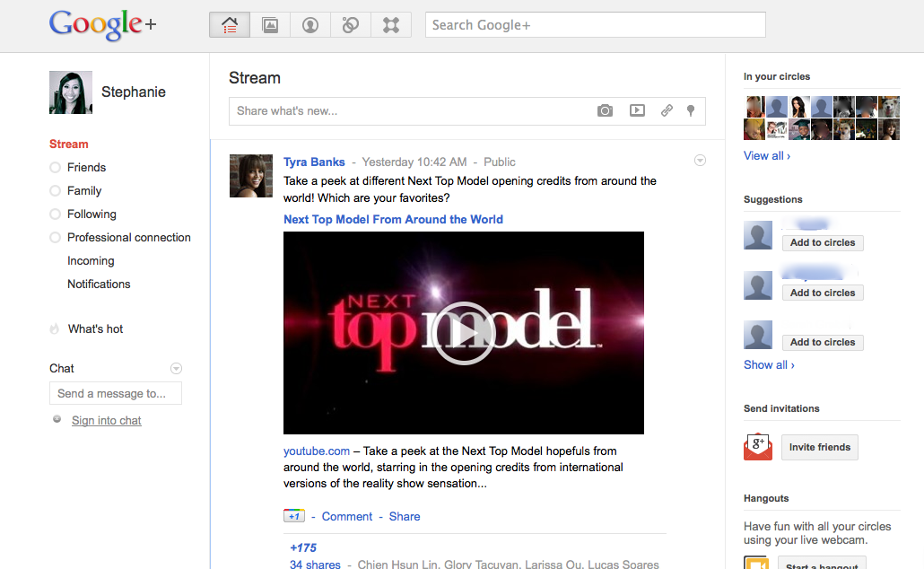Click the 'Yesterday 10:42 AM' timestamp
Viewport: 924px width, 569px height.
click(x=414, y=162)
